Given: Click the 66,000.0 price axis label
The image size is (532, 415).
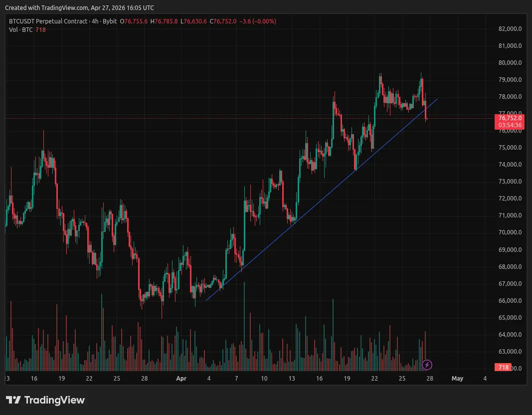Looking at the screenshot, I should coord(510,301).
